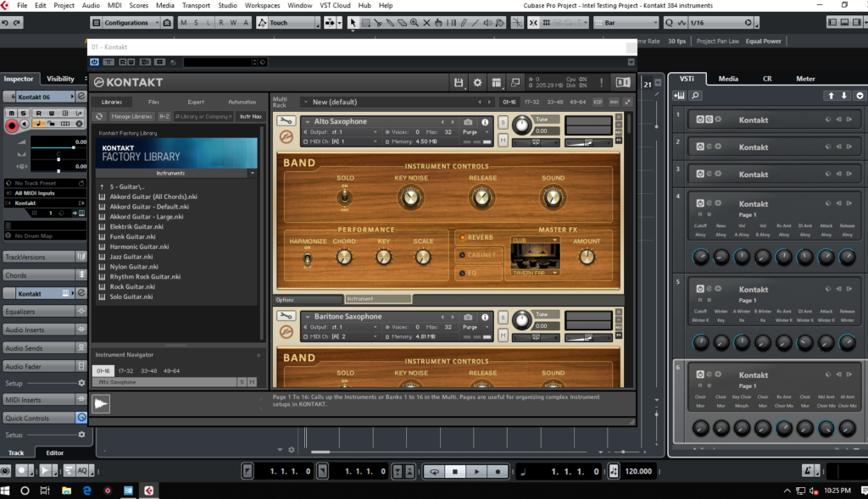868x499 pixels.
Task: Adjust the Reverb Amount knob
Action: pyautogui.click(x=587, y=257)
